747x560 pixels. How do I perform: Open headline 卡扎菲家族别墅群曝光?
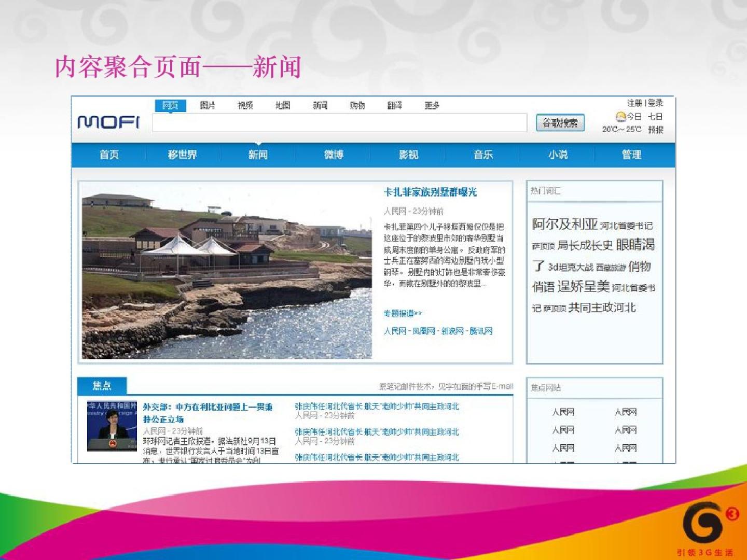click(x=430, y=192)
